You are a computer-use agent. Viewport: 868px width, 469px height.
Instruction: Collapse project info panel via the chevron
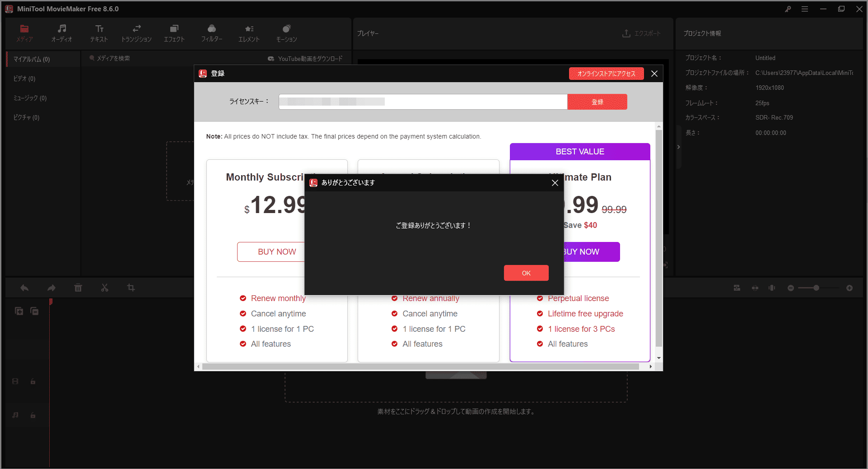[678, 147]
